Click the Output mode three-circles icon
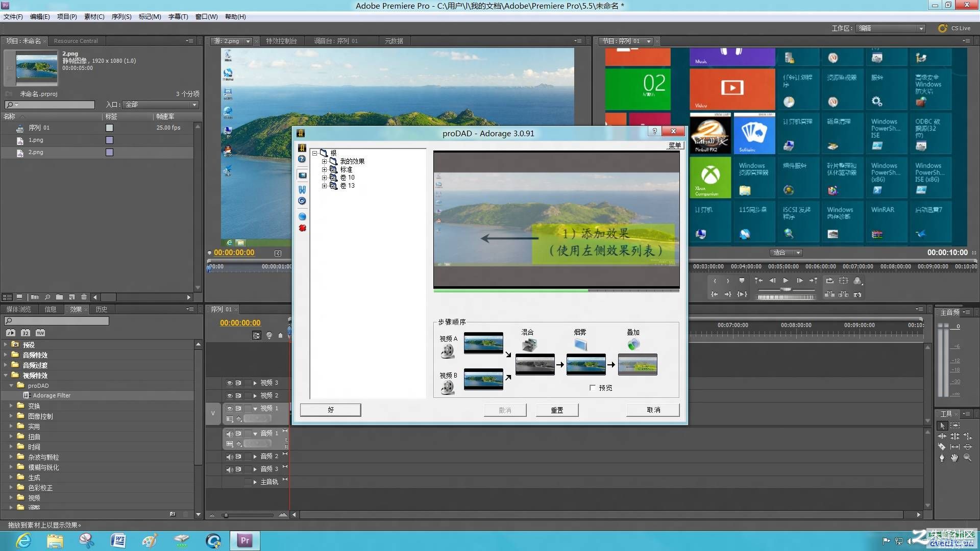Viewport: 980px width, 551px height. [x=857, y=281]
